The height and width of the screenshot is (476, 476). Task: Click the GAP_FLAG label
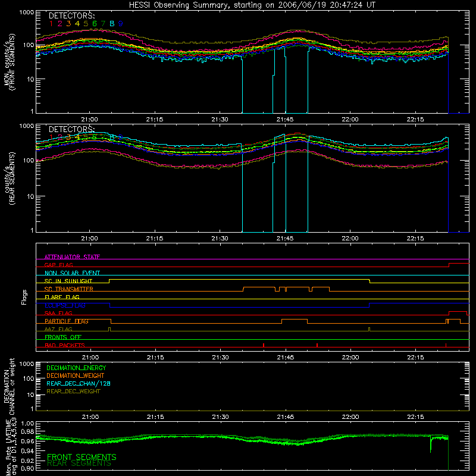(x=58, y=265)
